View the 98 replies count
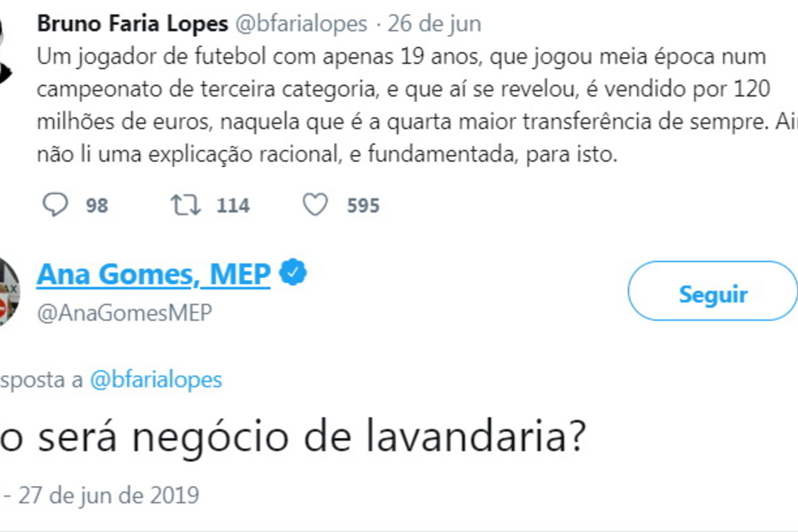This screenshot has height=532, width=798. [x=97, y=205]
